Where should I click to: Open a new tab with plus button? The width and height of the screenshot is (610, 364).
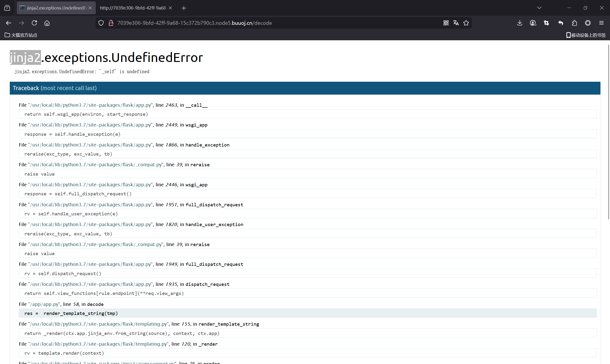pos(184,8)
